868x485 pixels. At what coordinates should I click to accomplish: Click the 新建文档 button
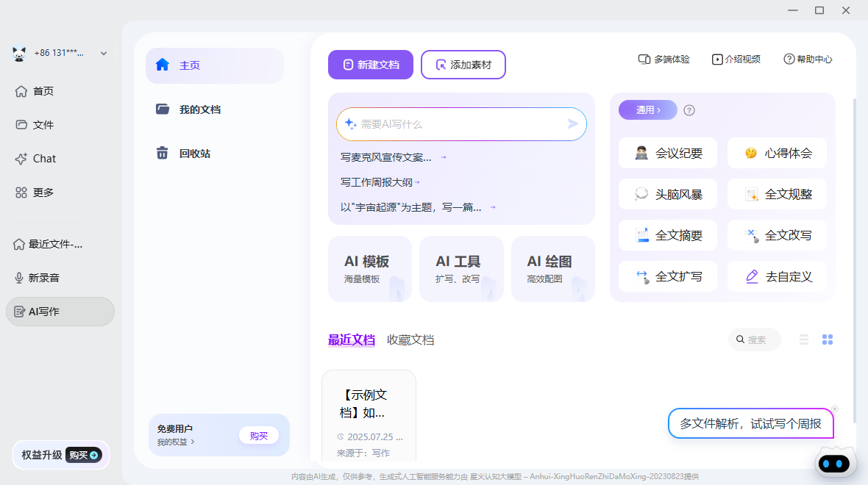(x=370, y=65)
